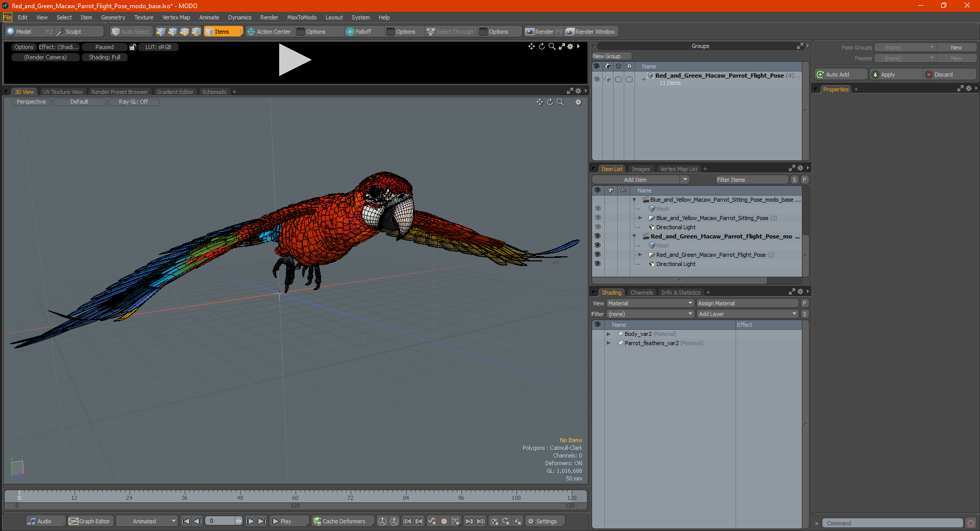Open the Render Window
This screenshot has height=531, width=980.
591,32
